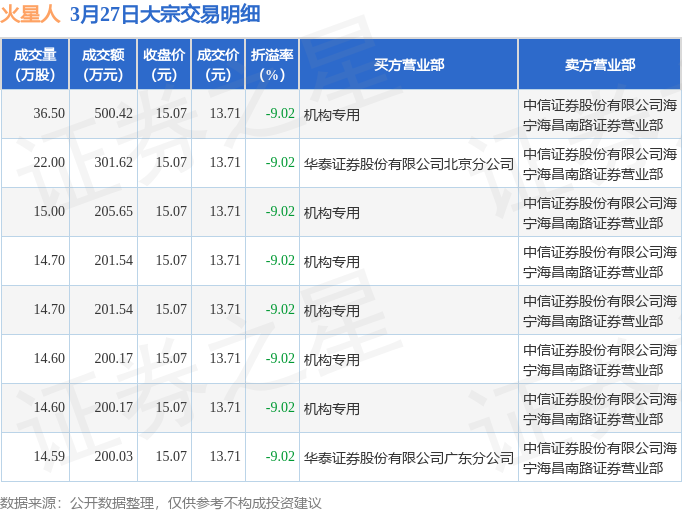The image size is (682, 512).
Task: Click the seller cell in the 301.62 row
Action: tap(600, 164)
